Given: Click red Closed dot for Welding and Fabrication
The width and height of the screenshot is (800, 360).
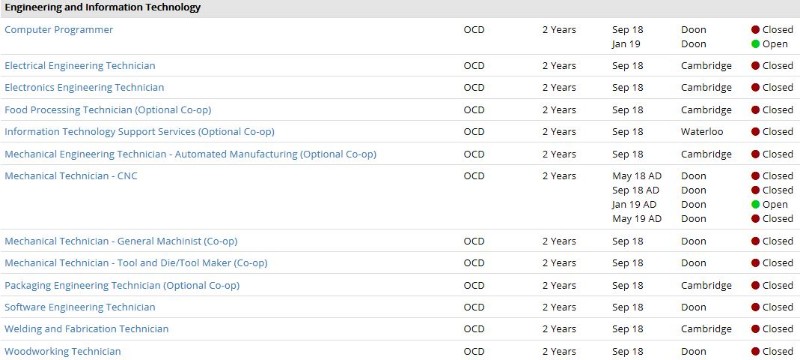Looking at the screenshot, I should click(756, 329).
